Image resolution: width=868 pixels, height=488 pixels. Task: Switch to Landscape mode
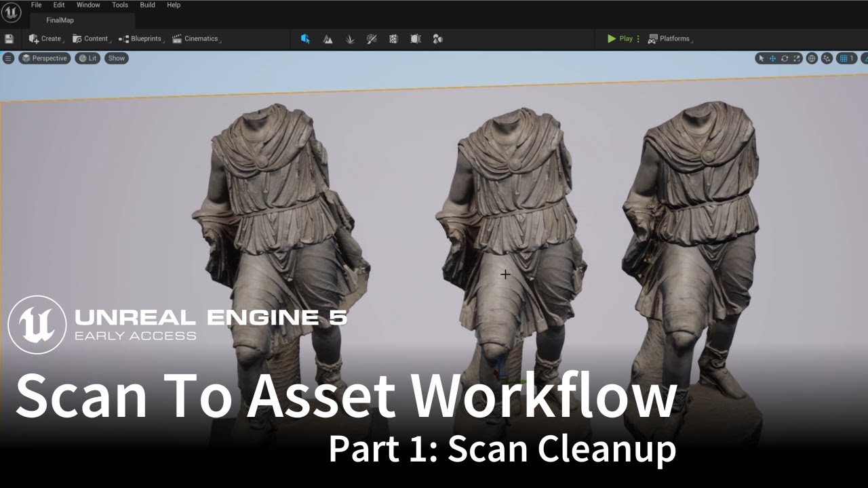coord(328,39)
